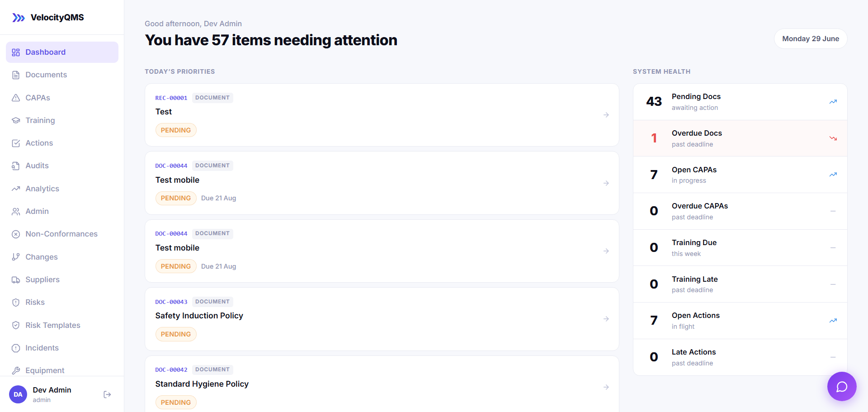
Task: Go to Documents in the sidebar
Action: point(62,75)
